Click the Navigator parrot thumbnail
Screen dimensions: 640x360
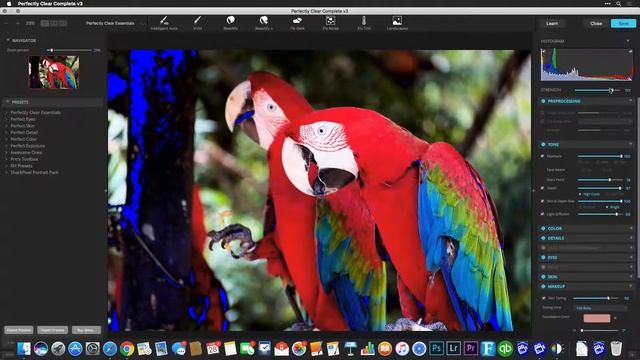(x=54, y=72)
